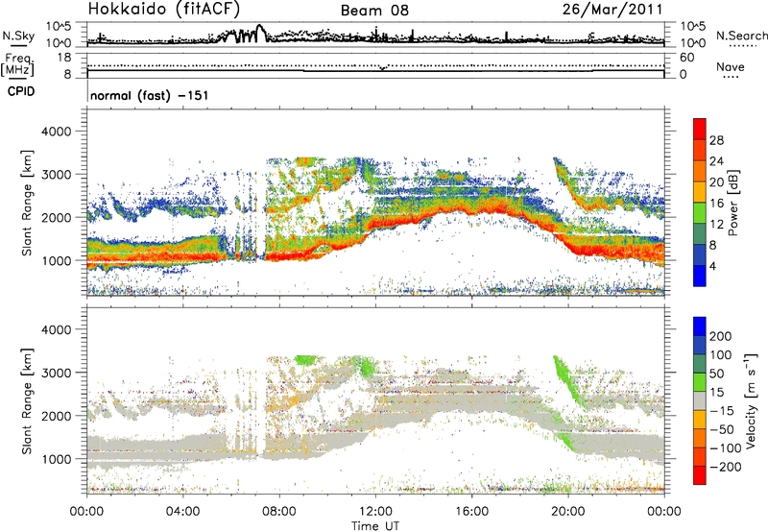Click the 'Hokkaido (fitACF)' title text
This screenshot has width=768, height=532.
pyautogui.click(x=163, y=9)
